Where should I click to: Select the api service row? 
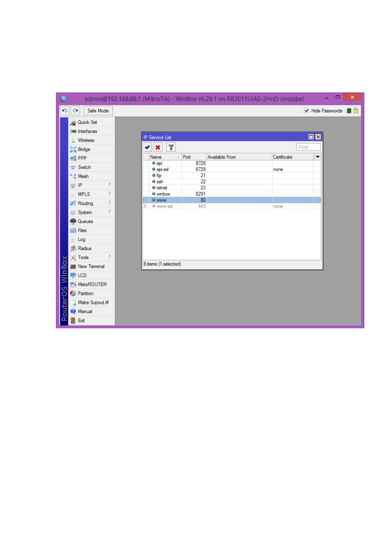(232, 164)
